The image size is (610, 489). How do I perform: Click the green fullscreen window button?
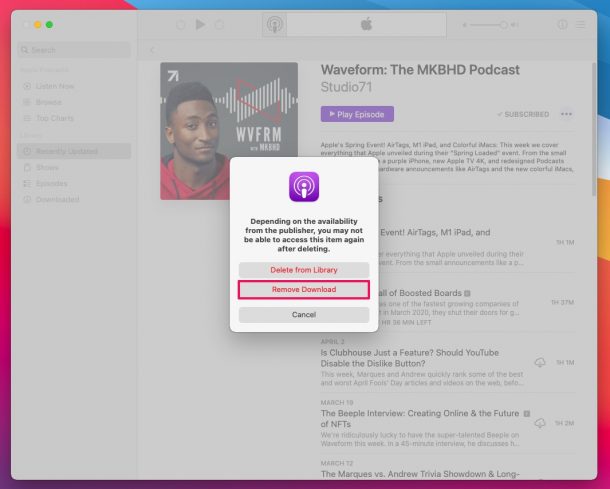(49, 25)
